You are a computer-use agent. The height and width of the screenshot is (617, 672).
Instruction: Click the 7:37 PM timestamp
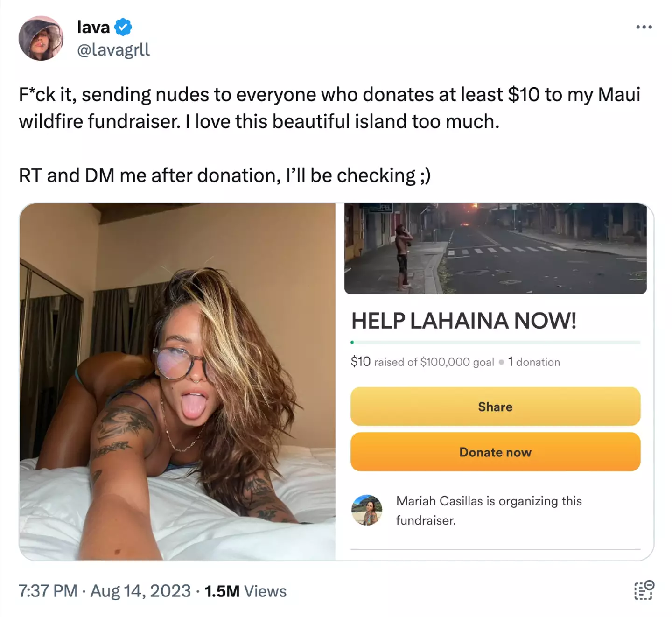[48, 591]
